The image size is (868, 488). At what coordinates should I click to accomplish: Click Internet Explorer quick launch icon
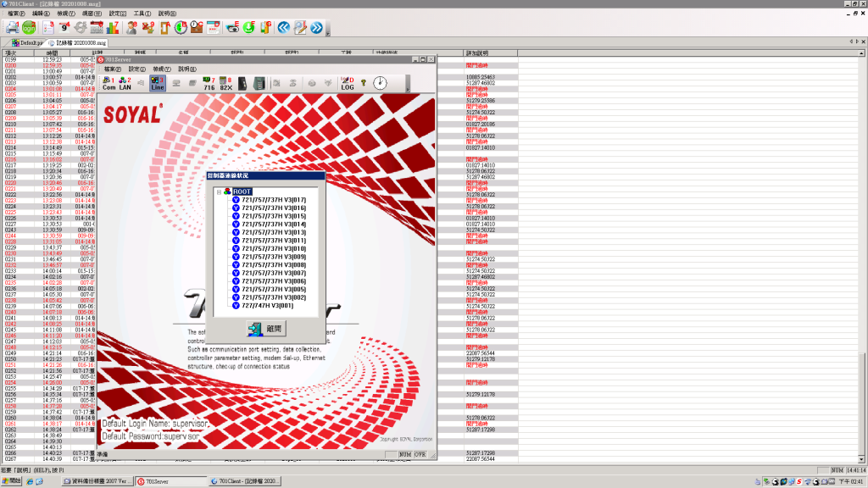[x=30, y=481]
